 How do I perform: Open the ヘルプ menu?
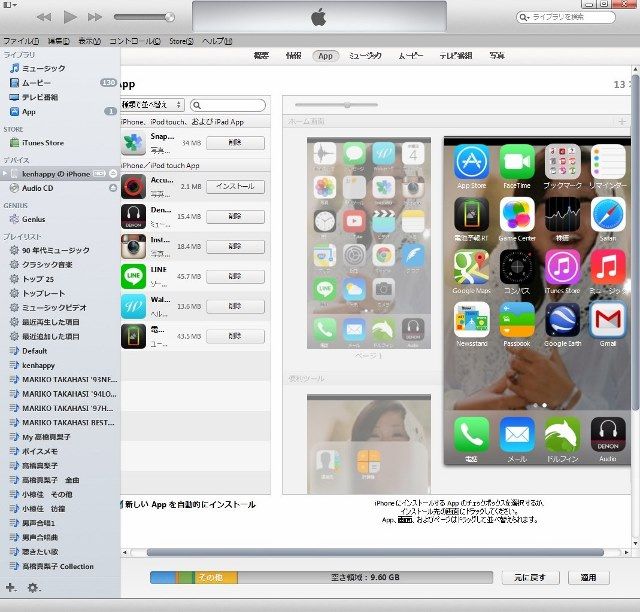point(217,41)
